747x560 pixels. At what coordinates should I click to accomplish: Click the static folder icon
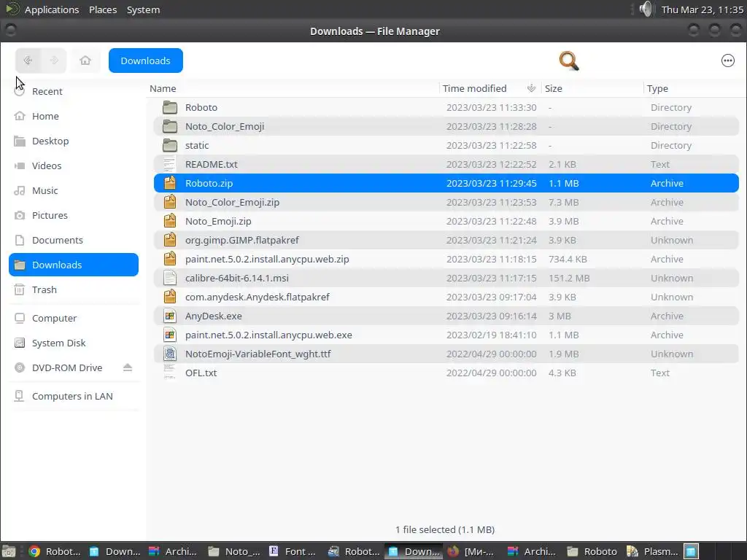coord(169,145)
